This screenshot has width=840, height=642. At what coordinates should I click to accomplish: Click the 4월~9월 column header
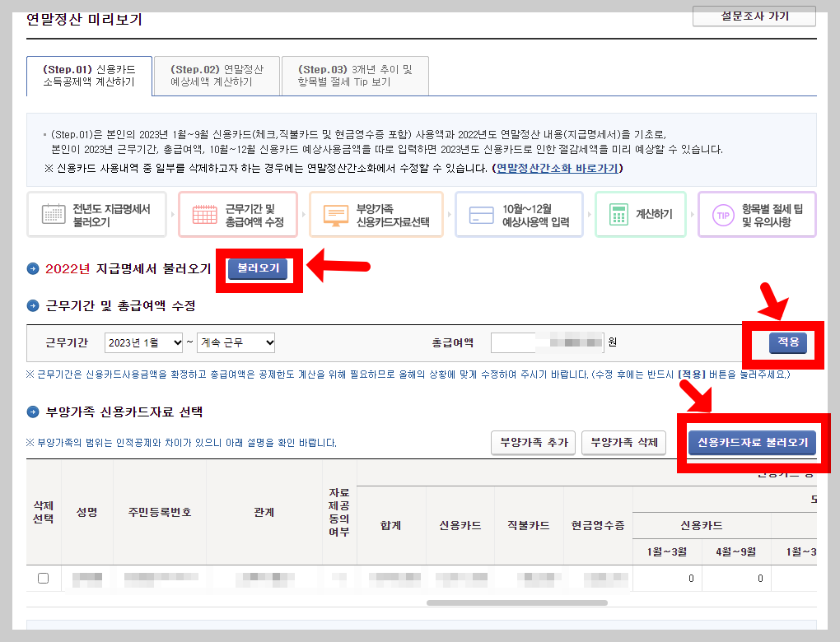(x=736, y=552)
